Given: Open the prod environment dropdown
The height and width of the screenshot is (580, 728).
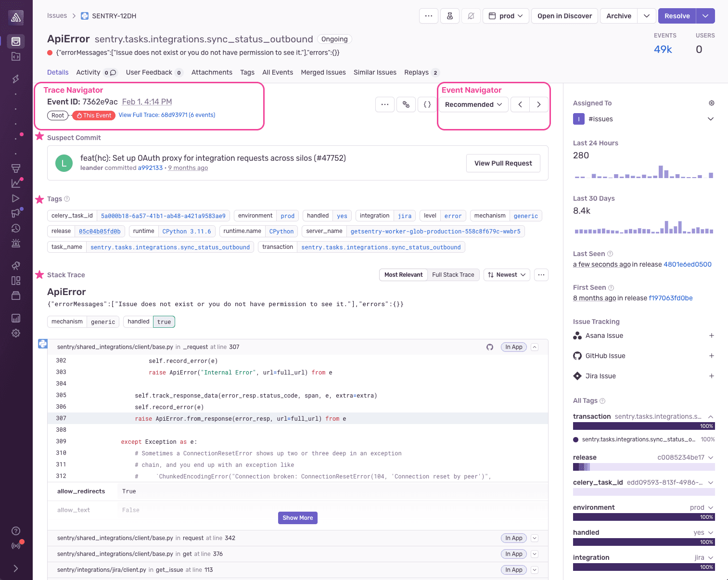Looking at the screenshot, I should tap(506, 16).
